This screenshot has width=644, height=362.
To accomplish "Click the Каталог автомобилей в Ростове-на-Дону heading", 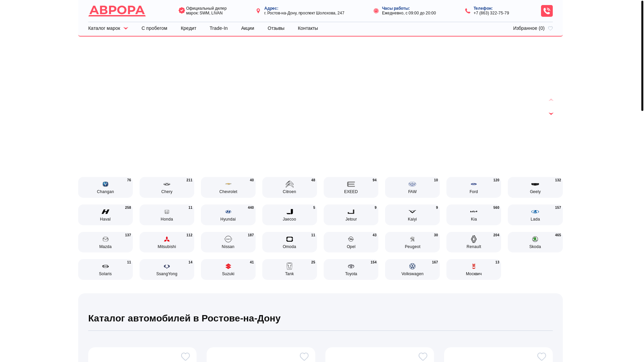I will point(184,318).
